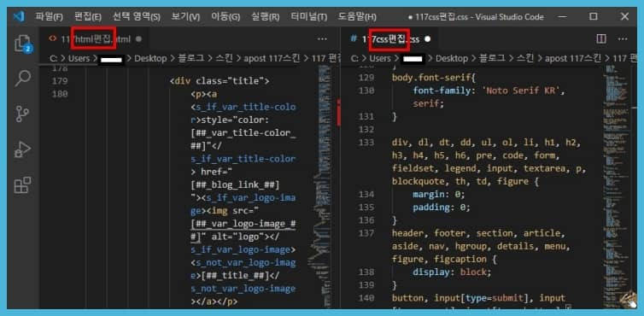Open the 편집(E) menu
644x316 pixels.
[x=87, y=17]
